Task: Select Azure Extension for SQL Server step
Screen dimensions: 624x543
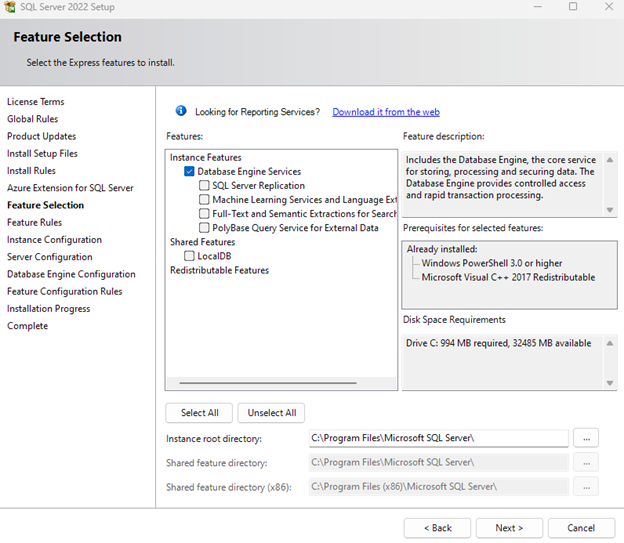Action: point(70,188)
